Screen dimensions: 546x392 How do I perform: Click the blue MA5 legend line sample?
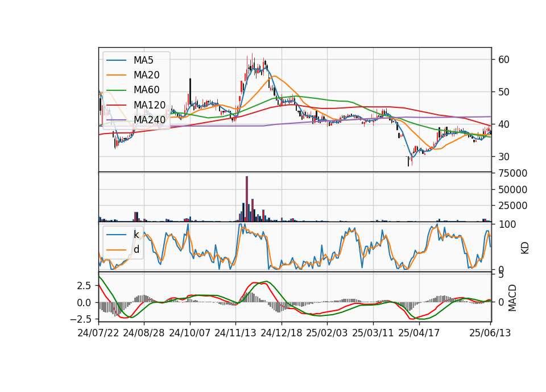[x=116, y=60]
